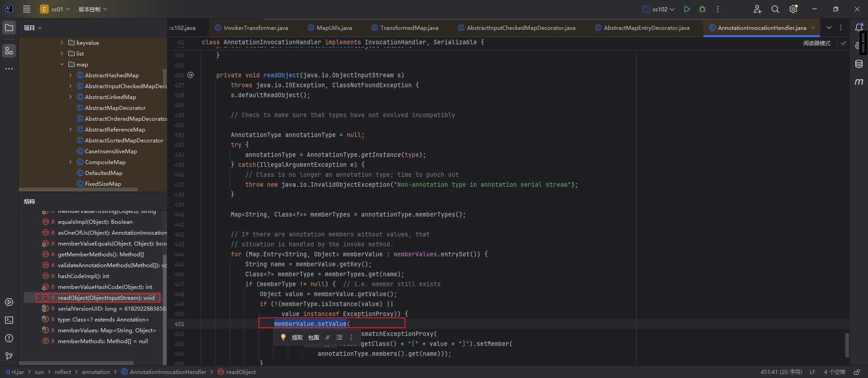Click the lightbulb quick-fix icon

283,337
